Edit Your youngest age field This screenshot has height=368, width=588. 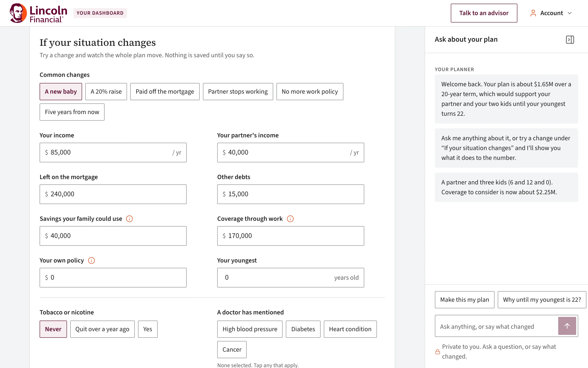click(x=291, y=277)
